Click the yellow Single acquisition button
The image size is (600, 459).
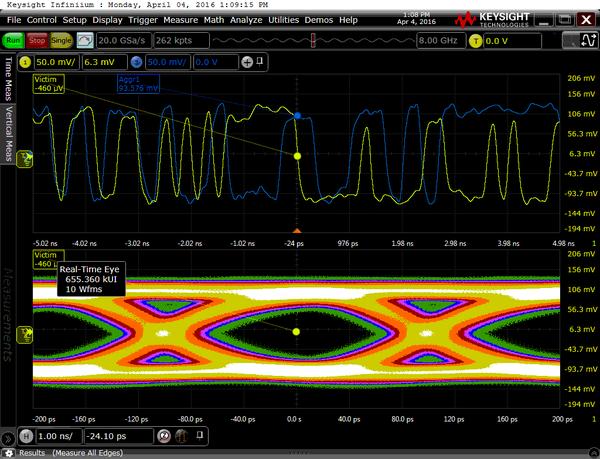[61, 41]
